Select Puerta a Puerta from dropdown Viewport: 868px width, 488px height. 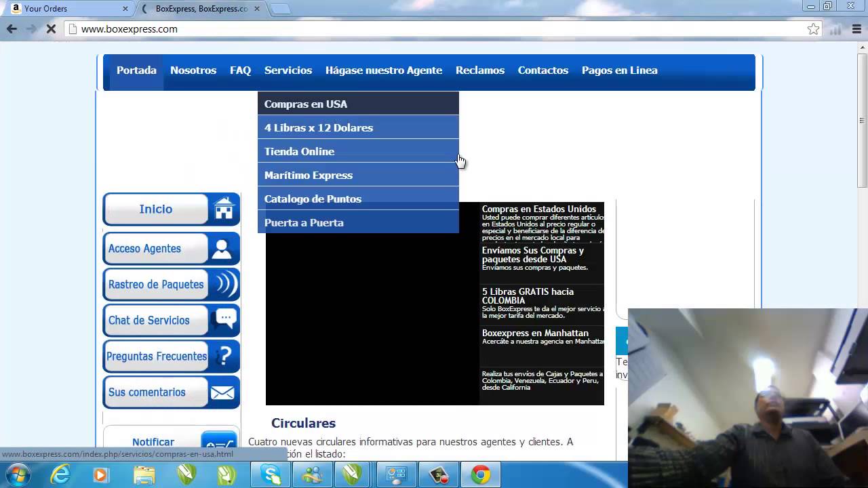358,222
